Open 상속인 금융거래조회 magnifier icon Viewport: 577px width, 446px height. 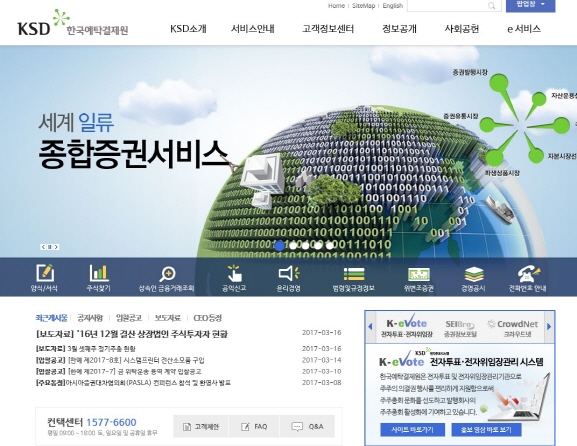pos(167,274)
